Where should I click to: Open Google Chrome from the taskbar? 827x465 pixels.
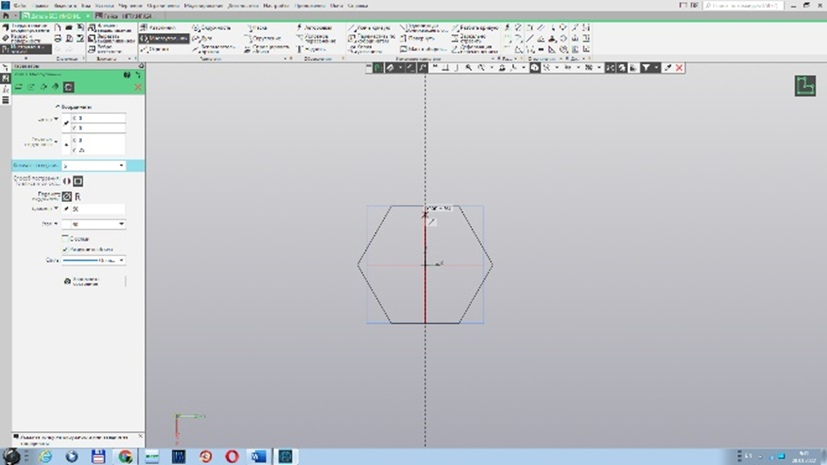pyautogui.click(x=125, y=457)
